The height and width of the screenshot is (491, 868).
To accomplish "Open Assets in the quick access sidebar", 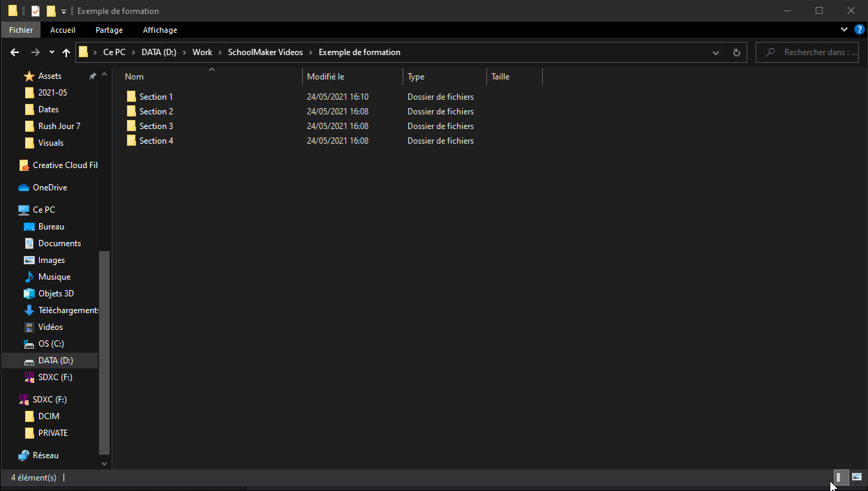I will click(x=50, y=76).
